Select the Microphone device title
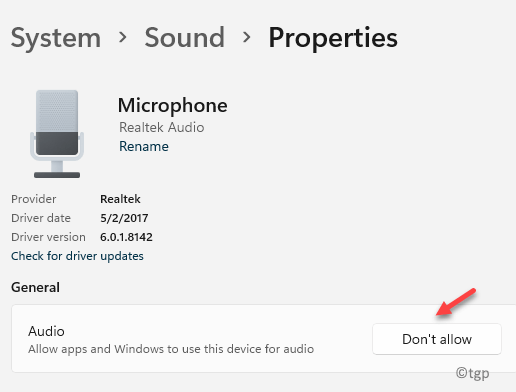This screenshot has width=516, height=392. pyautogui.click(x=173, y=106)
